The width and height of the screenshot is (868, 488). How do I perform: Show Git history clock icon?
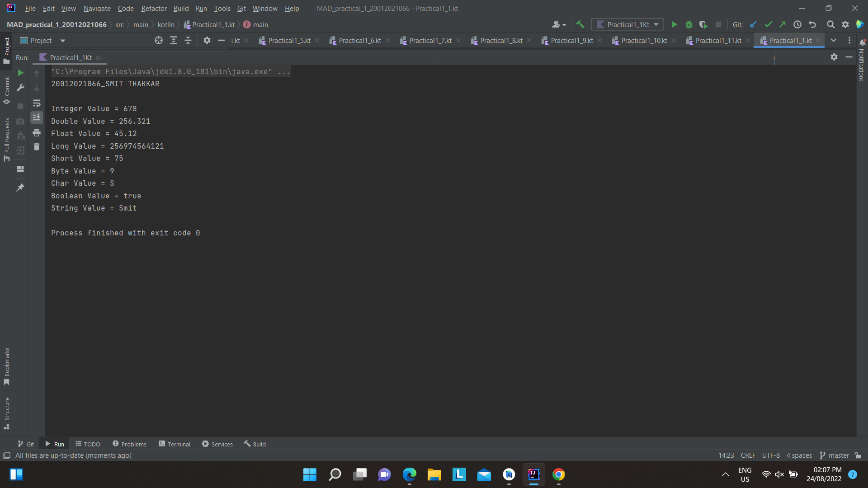tap(797, 25)
